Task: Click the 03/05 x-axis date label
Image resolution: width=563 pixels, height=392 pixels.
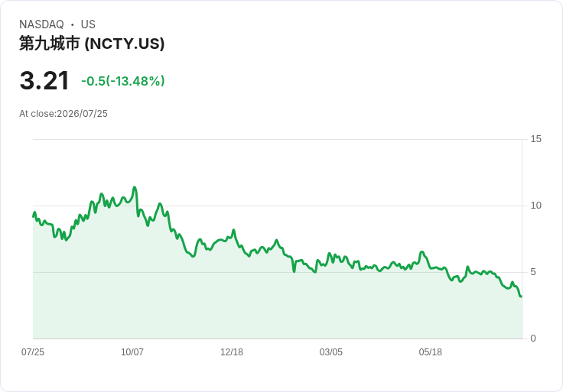Action: click(x=330, y=352)
